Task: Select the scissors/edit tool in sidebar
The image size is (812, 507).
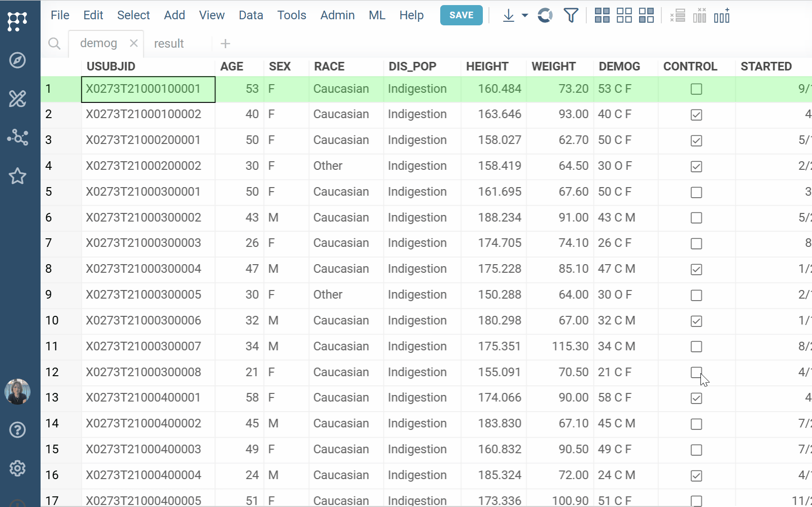Action: [x=17, y=99]
